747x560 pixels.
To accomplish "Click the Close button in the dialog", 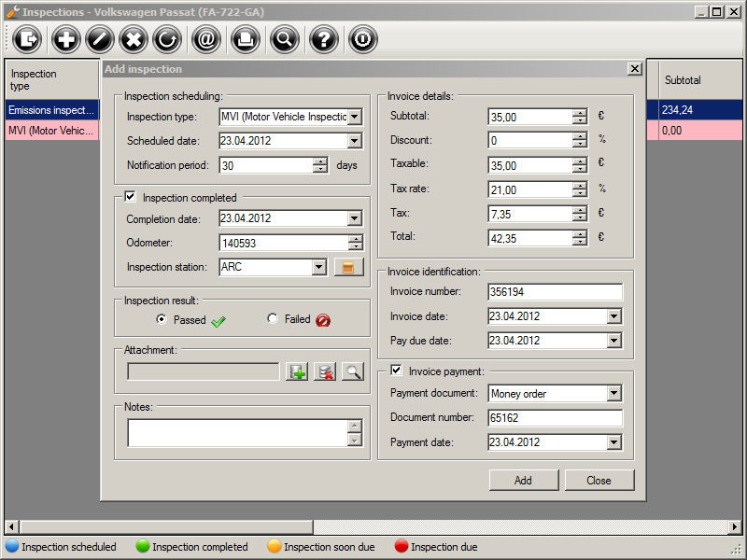I will pyautogui.click(x=599, y=480).
